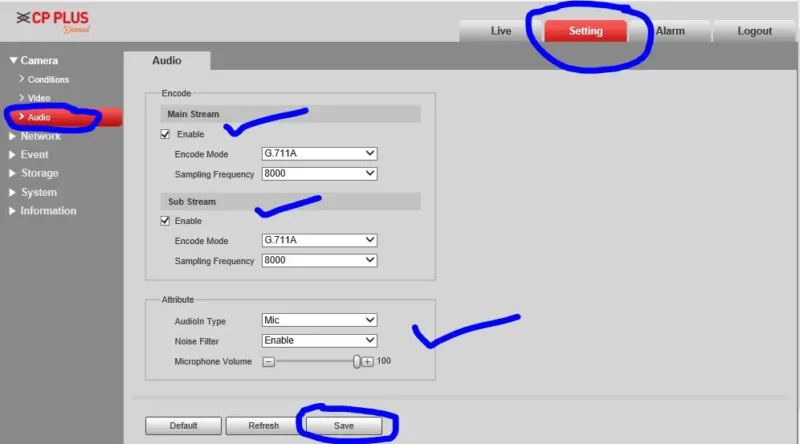
Task: Open Main Stream Sampling Frequency dropdown
Action: (319, 174)
